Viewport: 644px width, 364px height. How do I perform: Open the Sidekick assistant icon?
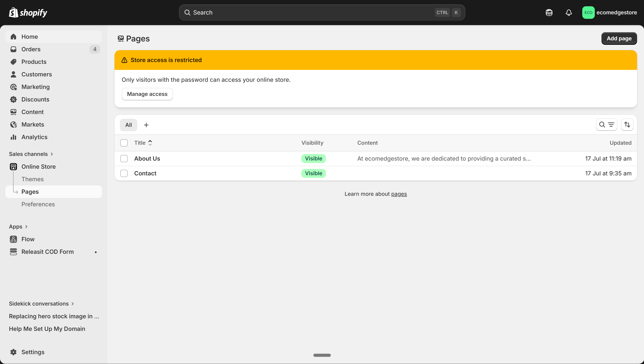[549, 13]
